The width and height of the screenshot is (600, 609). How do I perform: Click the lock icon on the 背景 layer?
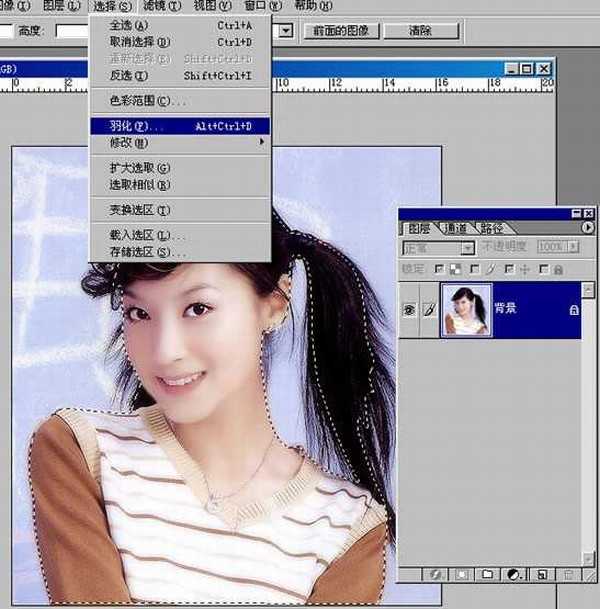(x=573, y=310)
